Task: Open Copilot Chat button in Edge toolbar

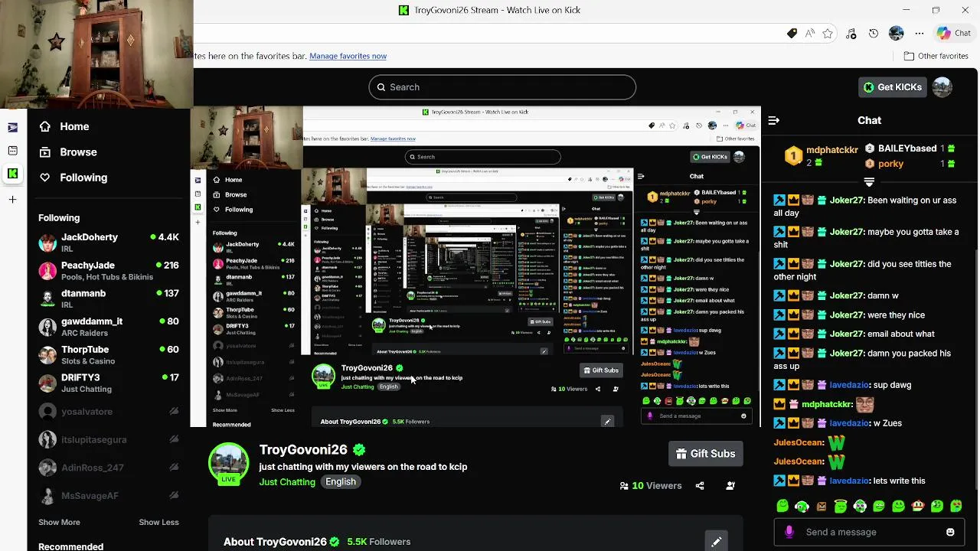Action: point(954,33)
